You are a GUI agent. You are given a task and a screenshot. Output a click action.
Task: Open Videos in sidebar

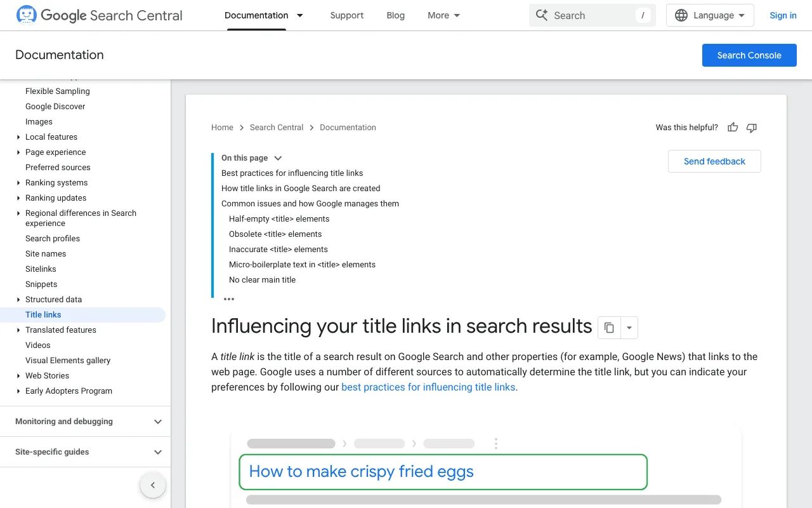[38, 345]
